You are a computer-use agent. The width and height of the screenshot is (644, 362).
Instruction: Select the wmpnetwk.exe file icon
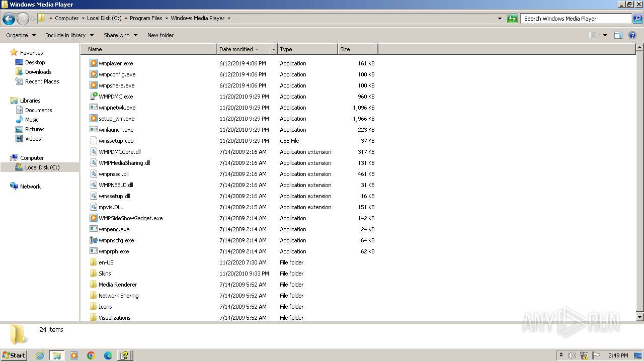93,108
